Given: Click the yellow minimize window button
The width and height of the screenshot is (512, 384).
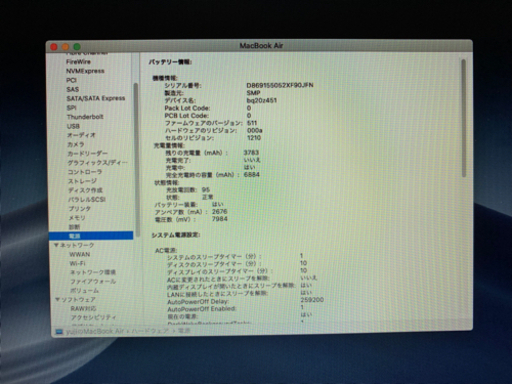Looking at the screenshot, I should pyautogui.click(x=65, y=47).
